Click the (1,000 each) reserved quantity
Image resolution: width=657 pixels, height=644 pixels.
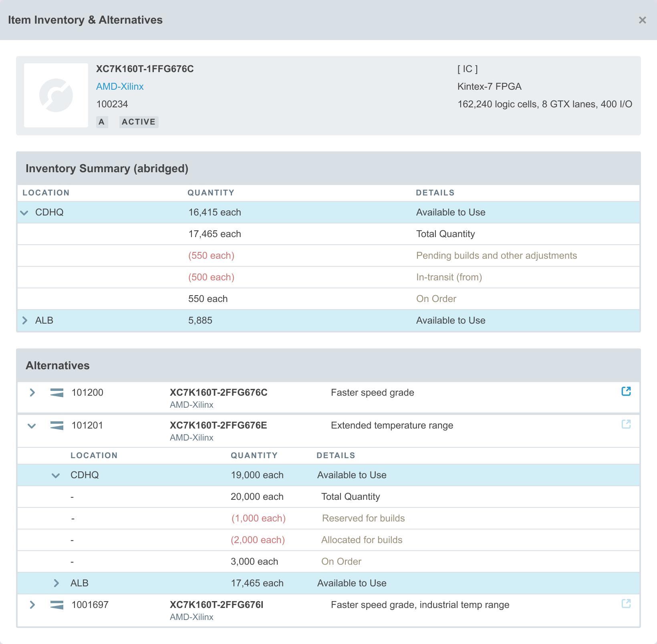258,518
